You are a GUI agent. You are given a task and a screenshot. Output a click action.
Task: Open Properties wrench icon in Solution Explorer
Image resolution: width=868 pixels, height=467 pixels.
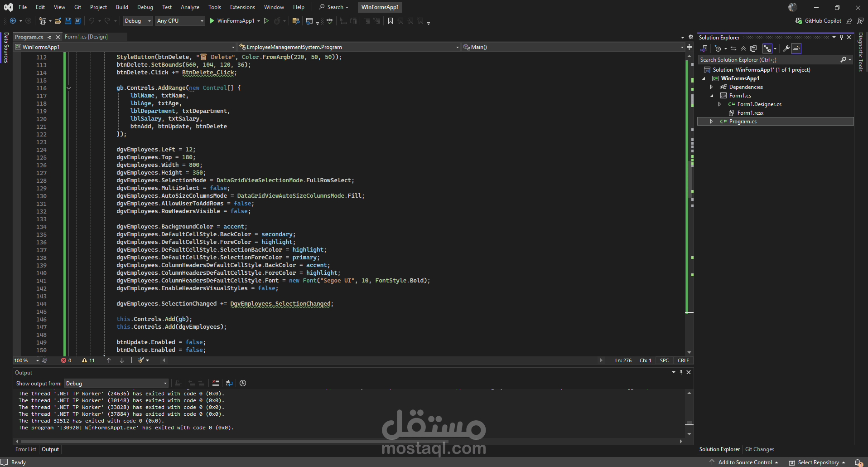pos(786,49)
